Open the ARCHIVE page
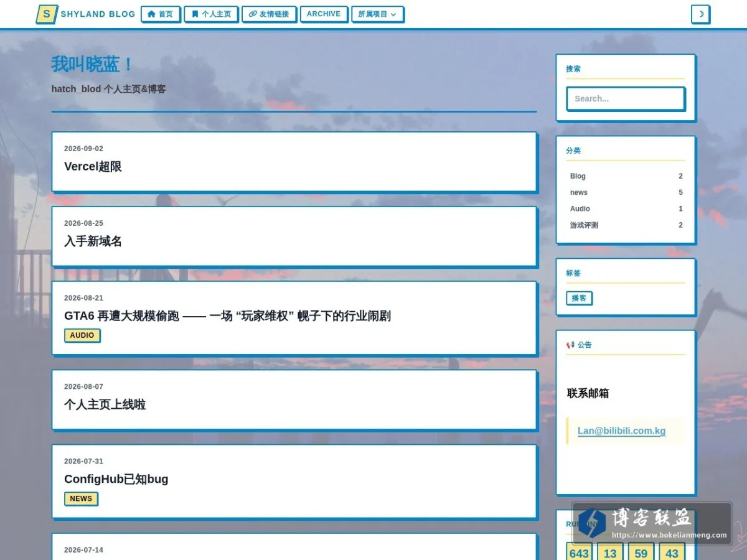Screen dimensions: 747x560 tap(324, 14)
